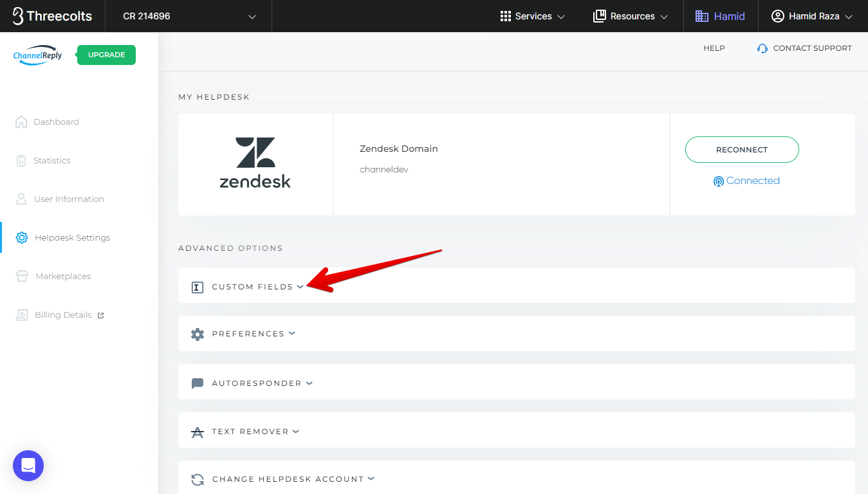This screenshot has height=494, width=868.
Task: Expand Change Helpdesk Account section chevron
Action: pyautogui.click(x=371, y=479)
